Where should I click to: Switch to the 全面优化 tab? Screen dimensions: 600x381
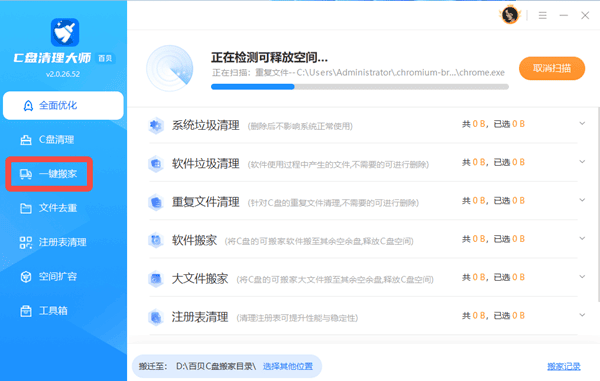point(63,106)
